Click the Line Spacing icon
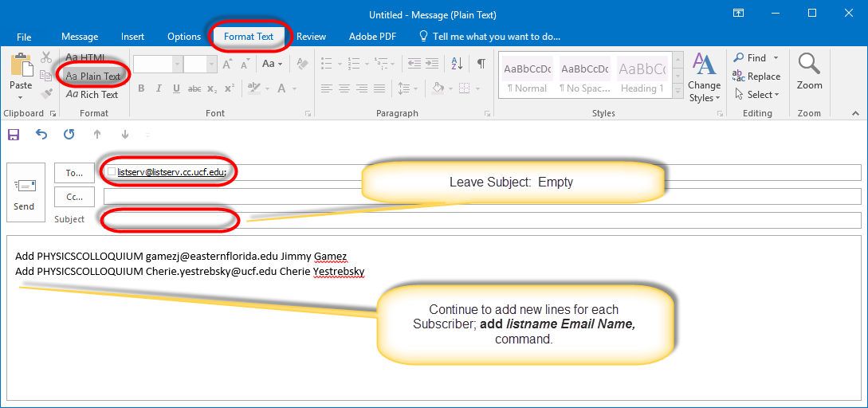Viewport: 868px width, 408px height. [x=404, y=88]
